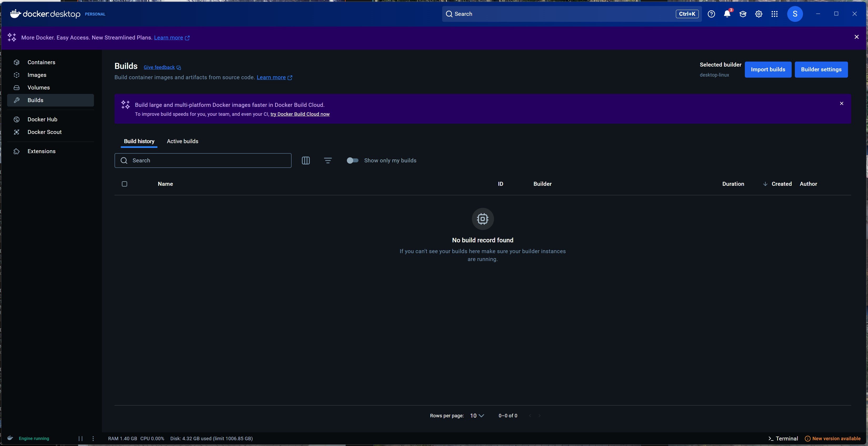Open notifications bell icon
This screenshot has height=446, width=868.
pyautogui.click(x=727, y=14)
